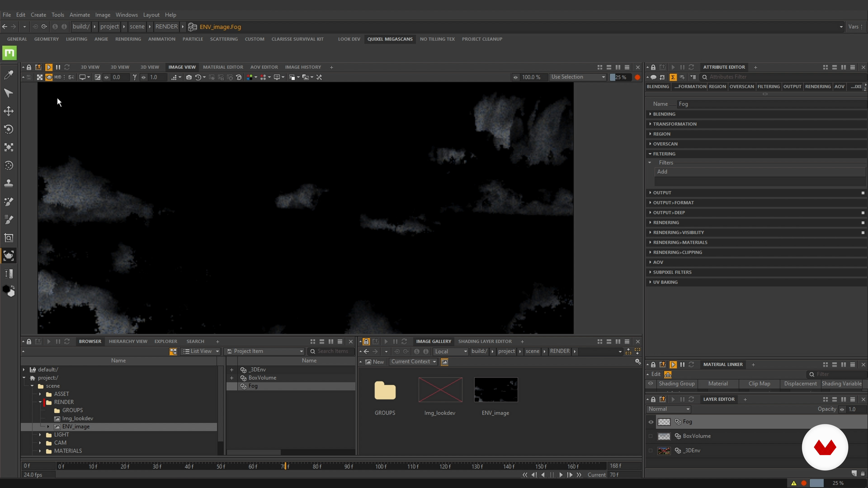Click the RENDER path segment in address bar
Image resolution: width=868 pixels, height=488 pixels.
(x=166, y=27)
